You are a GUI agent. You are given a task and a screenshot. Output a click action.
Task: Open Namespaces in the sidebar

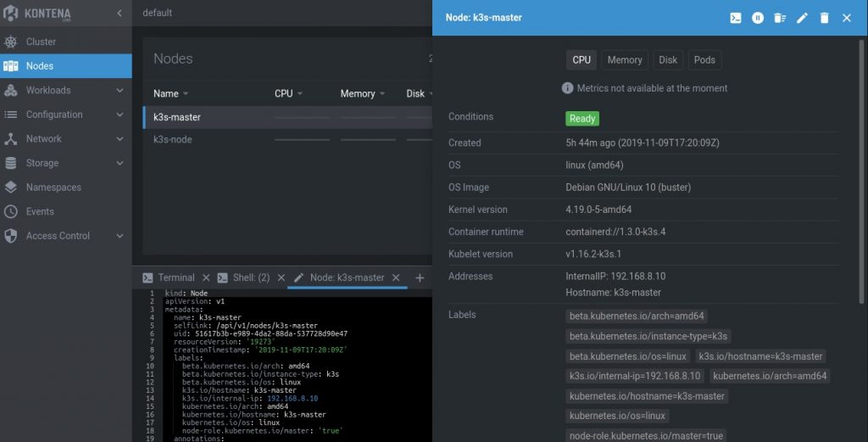tap(66, 187)
